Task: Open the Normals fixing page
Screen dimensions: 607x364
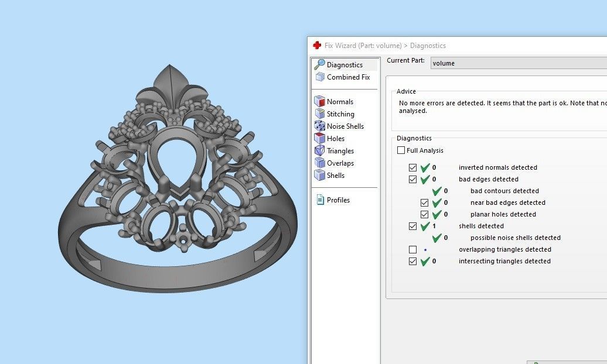Action: (340, 101)
